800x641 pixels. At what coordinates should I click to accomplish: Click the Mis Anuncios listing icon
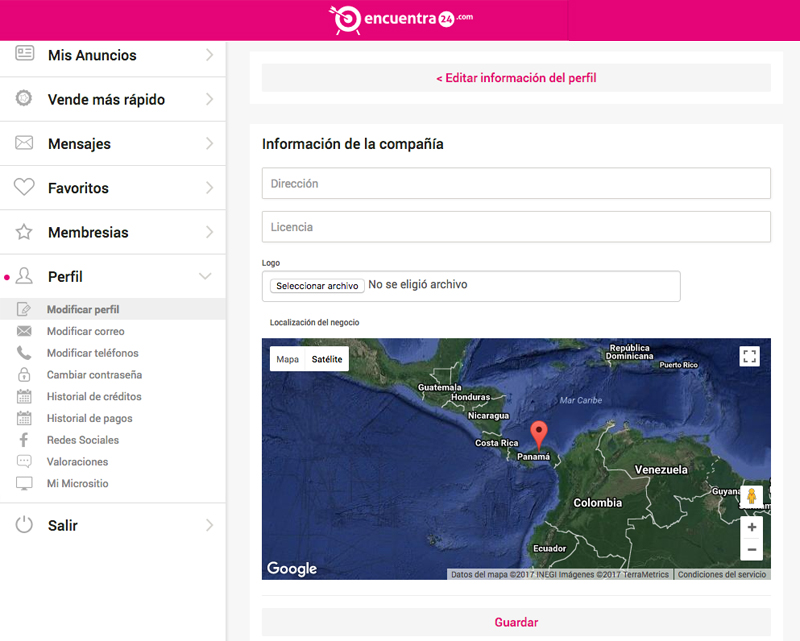pyautogui.click(x=24, y=53)
